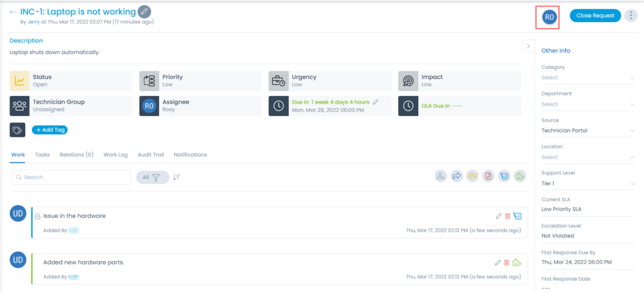
Task: Open the Work Log tab
Action: click(115, 154)
